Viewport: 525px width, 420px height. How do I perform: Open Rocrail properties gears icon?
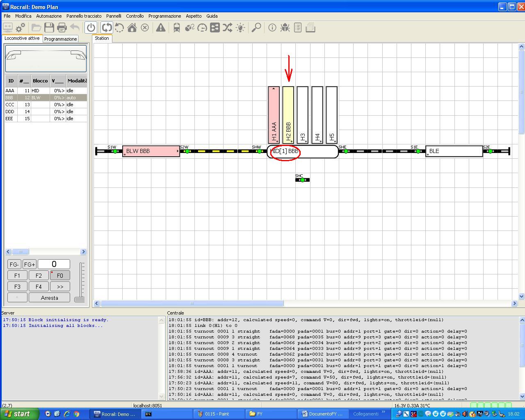21,28
